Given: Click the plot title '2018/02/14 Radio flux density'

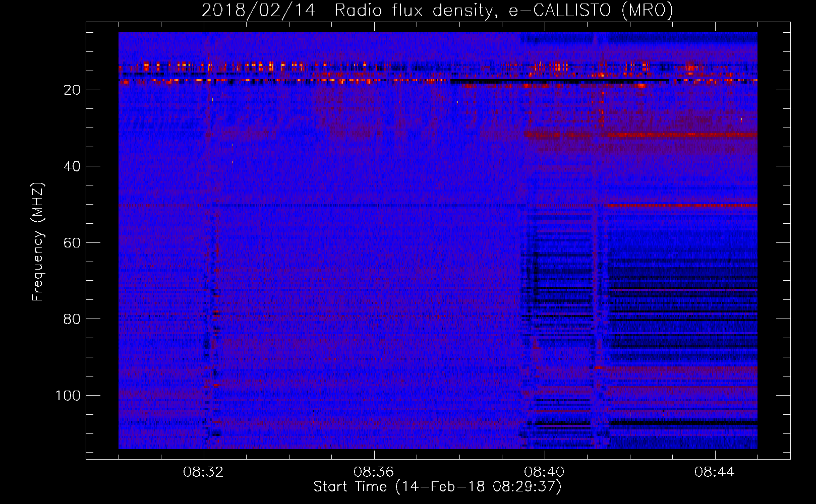Looking at the screenshot, I should pos(437,10).
